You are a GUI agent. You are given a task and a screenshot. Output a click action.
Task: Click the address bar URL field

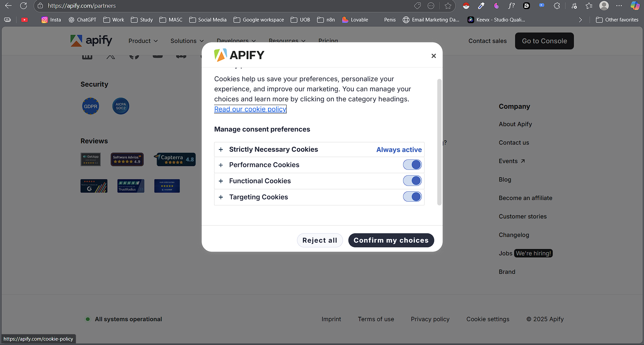click(x=228, y=6)
